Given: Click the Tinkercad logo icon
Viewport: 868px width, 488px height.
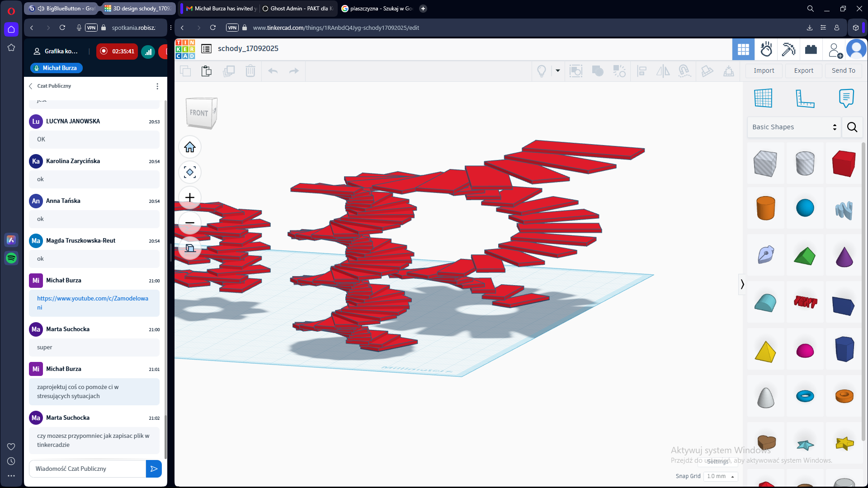Looking at the screenshot, I should (185, 49).
